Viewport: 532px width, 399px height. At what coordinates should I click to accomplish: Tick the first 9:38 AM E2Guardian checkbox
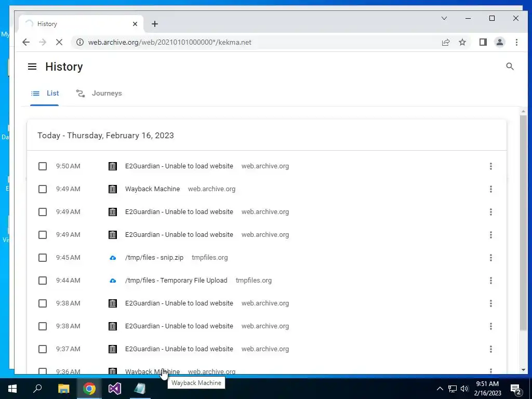[x=43, y=303]
